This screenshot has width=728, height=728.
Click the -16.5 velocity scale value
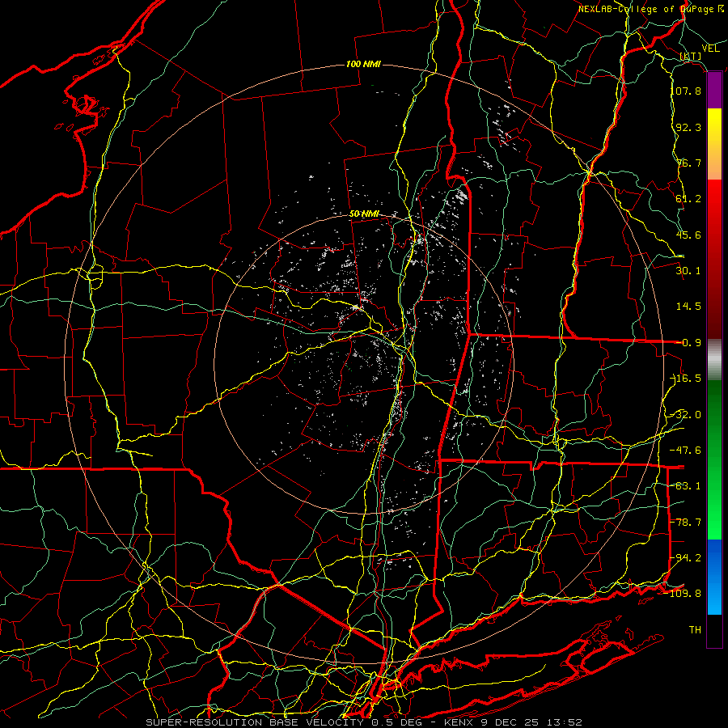click(x=686, y=379)
